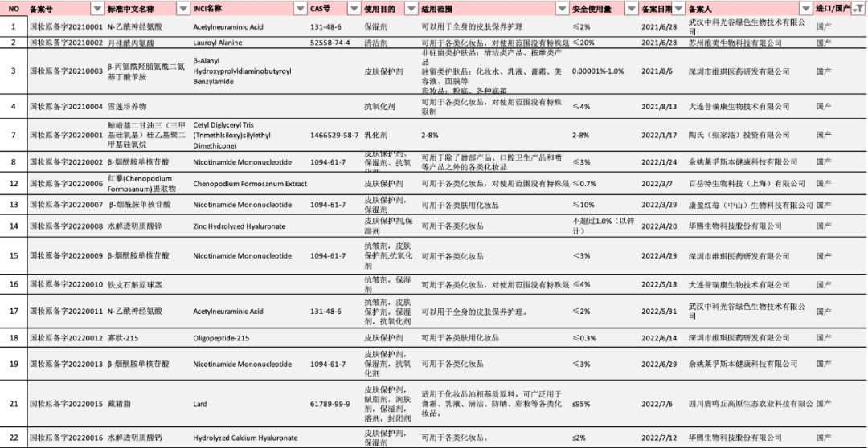Open the 标准中文名称 column filter dropdown

184,8
